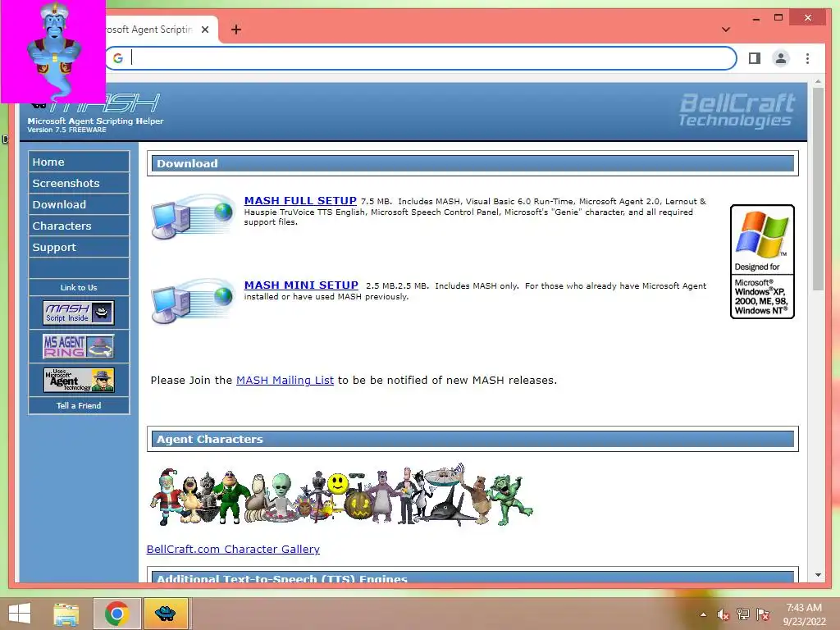
Task: Toggle the browser side panel icon
Action: click(x=755, y=58)
